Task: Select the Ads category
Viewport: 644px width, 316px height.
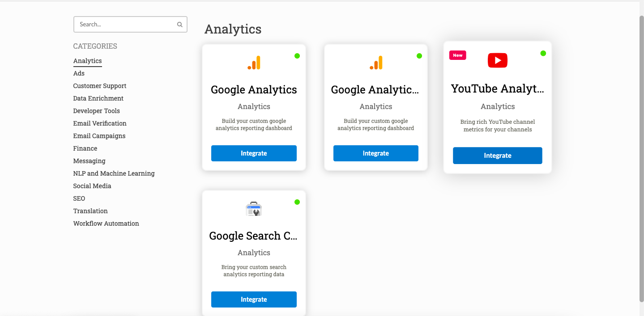Action: (79, 73)
